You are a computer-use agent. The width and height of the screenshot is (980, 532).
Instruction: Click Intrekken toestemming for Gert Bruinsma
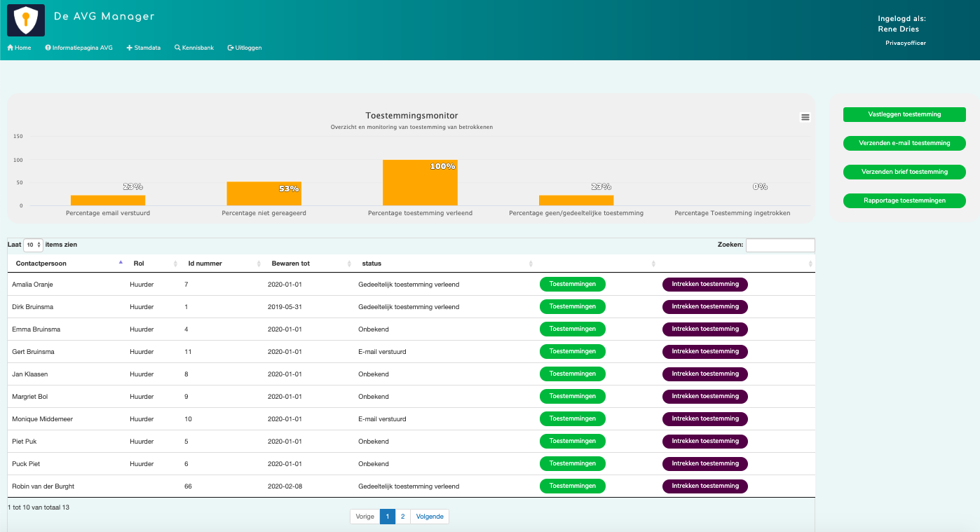pos(705,351)
